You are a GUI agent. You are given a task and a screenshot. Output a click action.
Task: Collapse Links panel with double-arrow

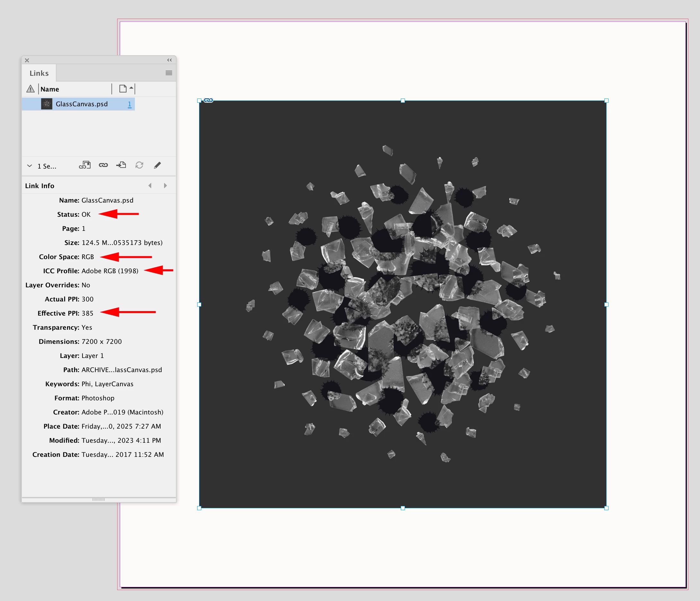[x=169, y=60]
